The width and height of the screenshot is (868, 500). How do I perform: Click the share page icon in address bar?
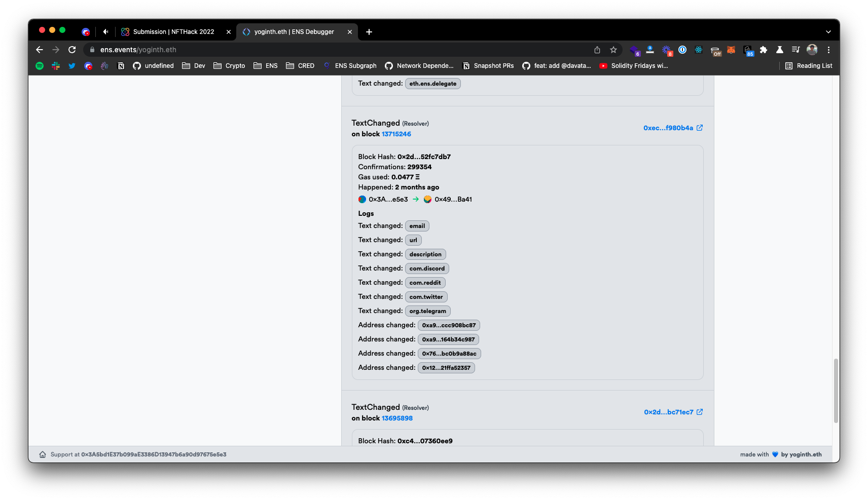click(x=597, y=50)
